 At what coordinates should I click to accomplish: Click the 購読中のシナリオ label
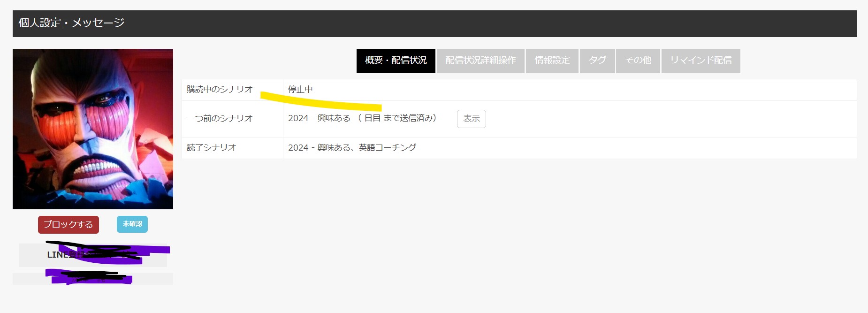220,89
